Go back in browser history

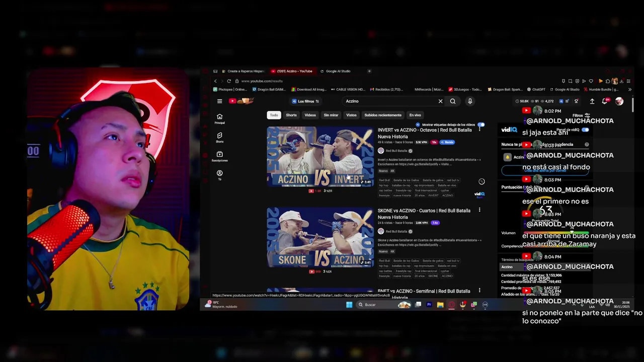(x=215, y=81)
